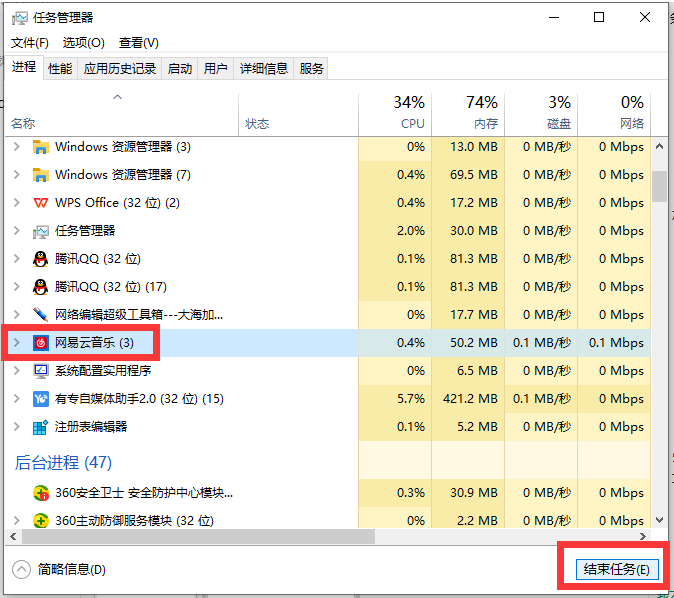The image size is (674, 598).
Task: Sort by the 网络 column header
Action: point(614,114)
